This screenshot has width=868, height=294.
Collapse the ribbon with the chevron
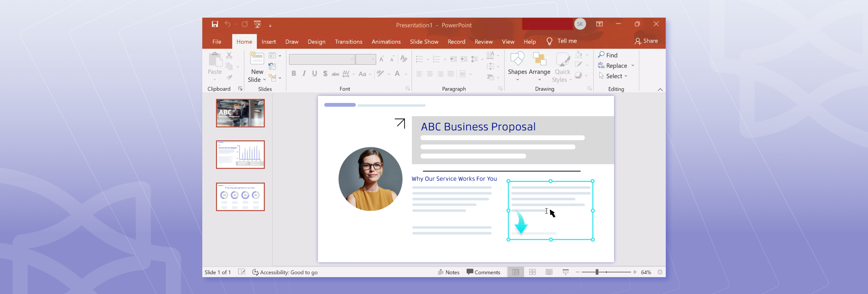pyautogui.click(x=660, y=89)
